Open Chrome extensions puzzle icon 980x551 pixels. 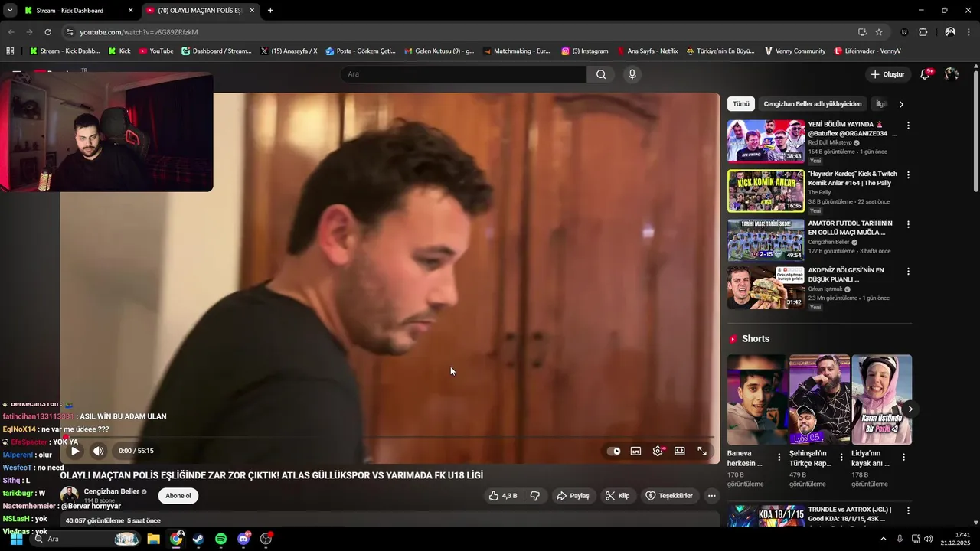pyautogui.click(x=923, y=32)
